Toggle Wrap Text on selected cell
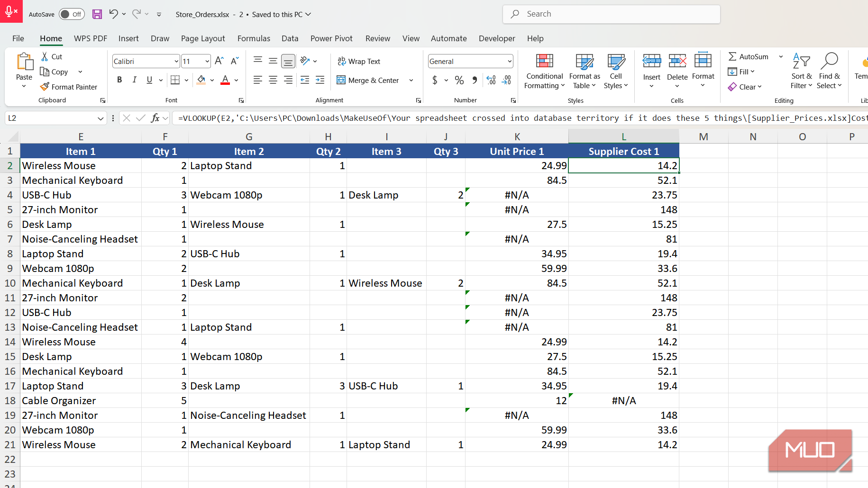 pyautogui.click(x=359, y=61)
